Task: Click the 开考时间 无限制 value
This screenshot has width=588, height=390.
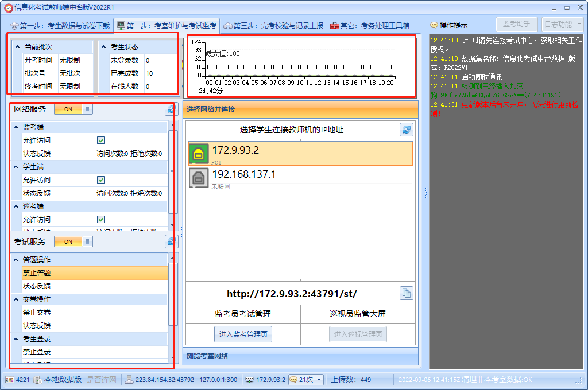Action: coord(75,60)
